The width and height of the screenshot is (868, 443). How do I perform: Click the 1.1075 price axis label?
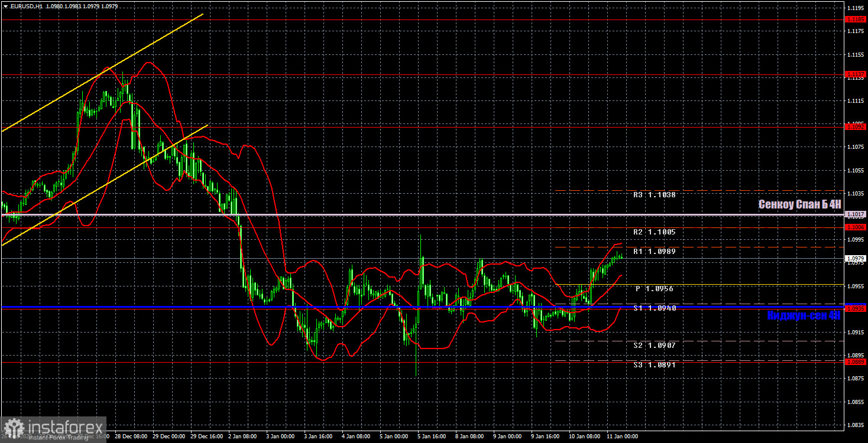(856, 146)
